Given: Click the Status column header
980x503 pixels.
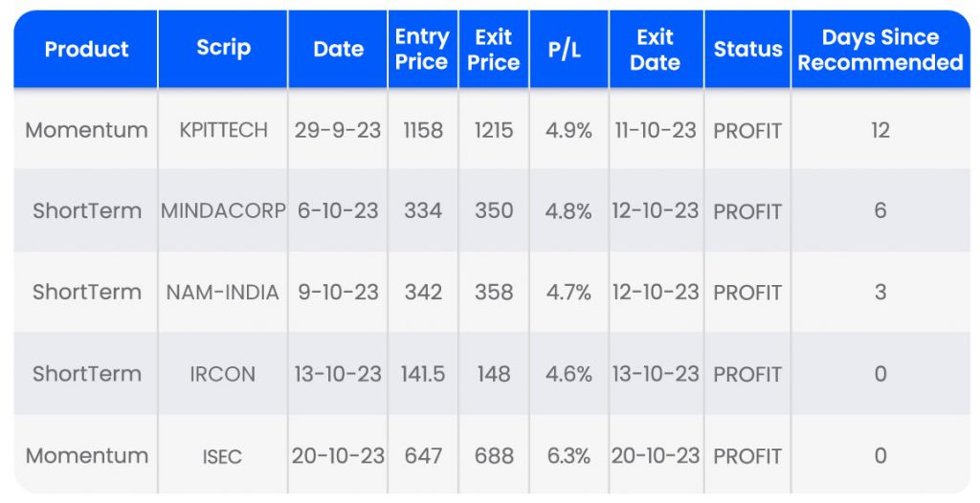Looking at the screenshot, I should pos(747,50).
